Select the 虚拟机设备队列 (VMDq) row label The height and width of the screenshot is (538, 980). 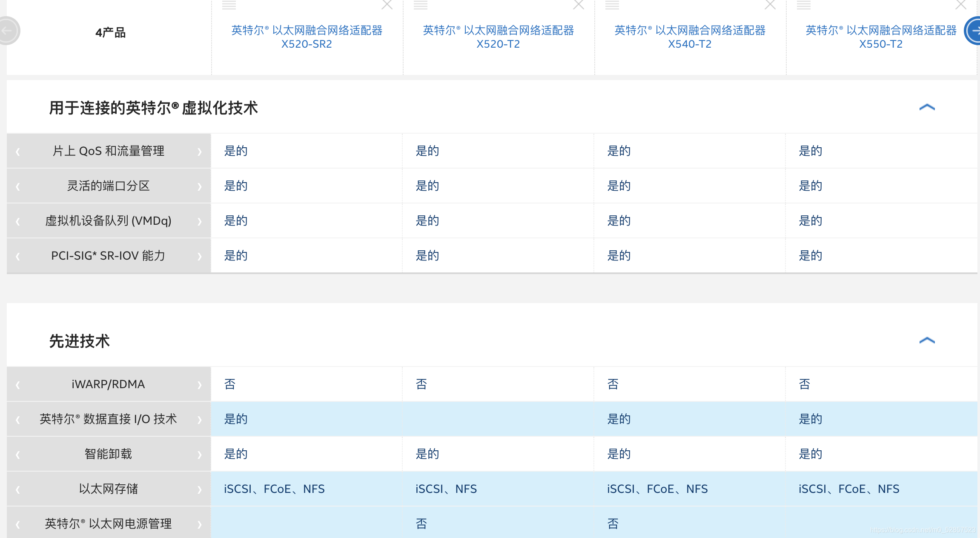click(x=109, y=220)
